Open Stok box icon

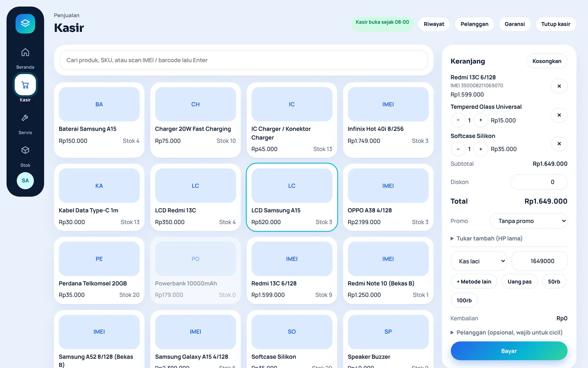coord(25,150)
